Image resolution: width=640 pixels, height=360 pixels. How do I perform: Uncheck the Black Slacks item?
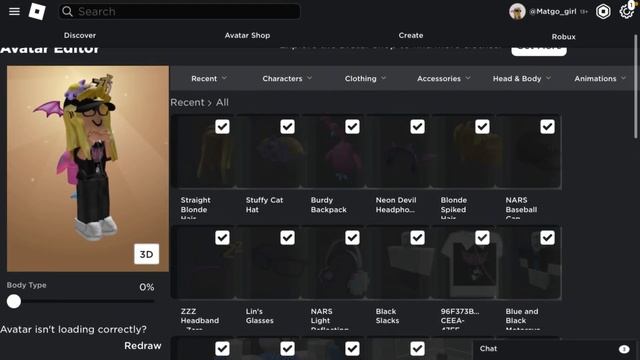pos(417,238)
